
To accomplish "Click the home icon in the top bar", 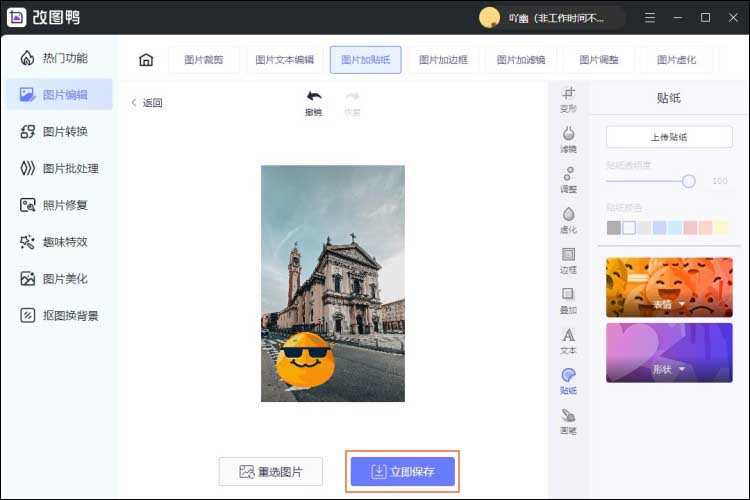I will click(x=146, y=60).
